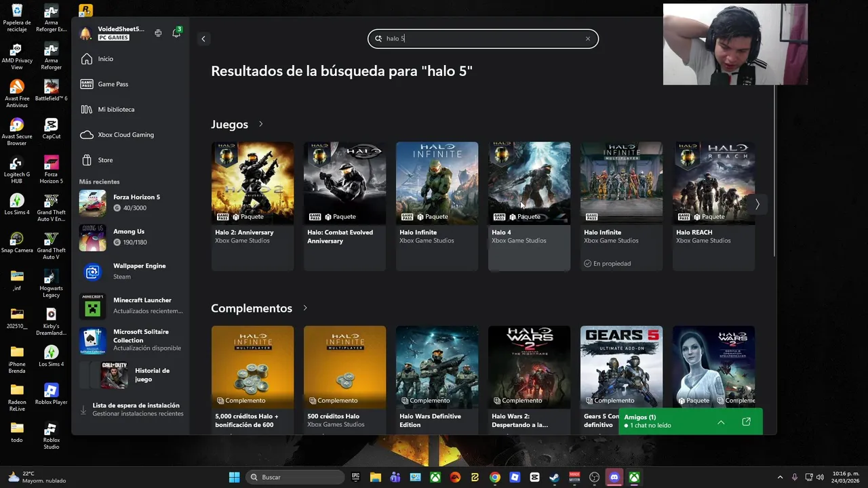Open the VoidedSheet5 profile avatar
Viewport: 868px width, 488px height.
click(85, 33)
